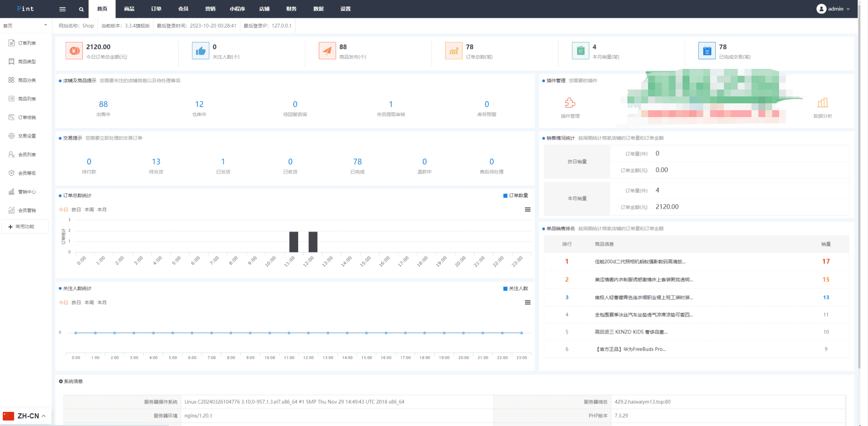The image size is (868, 426).
Task: Toggle 订单数量 legend series in chart
Action: [515, 196]
